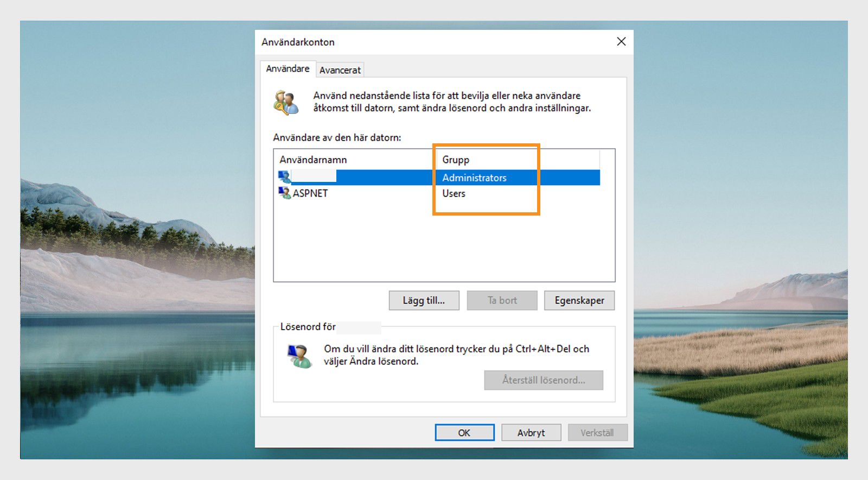Select the Användare tab
This screenshot has width=868, height=480.
(288, 68)
